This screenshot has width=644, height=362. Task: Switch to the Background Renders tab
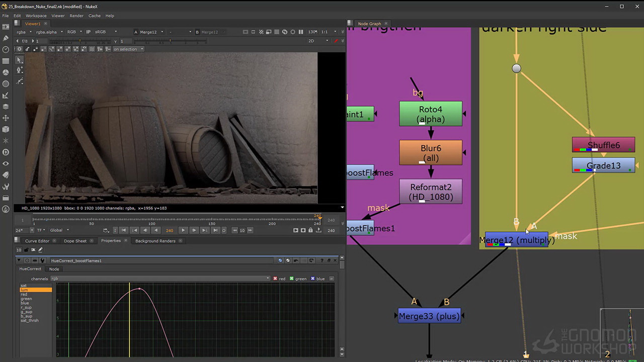(x=155, y=241)
